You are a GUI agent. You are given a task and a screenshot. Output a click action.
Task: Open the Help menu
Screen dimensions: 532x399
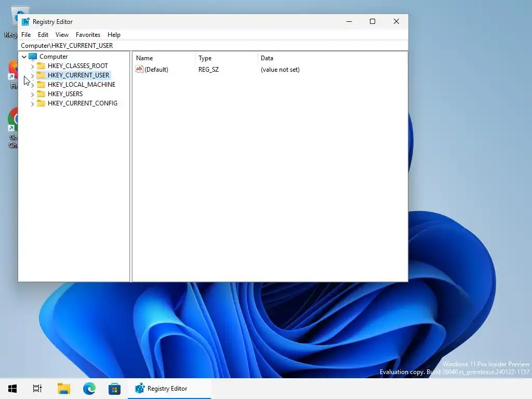(114, 35)
